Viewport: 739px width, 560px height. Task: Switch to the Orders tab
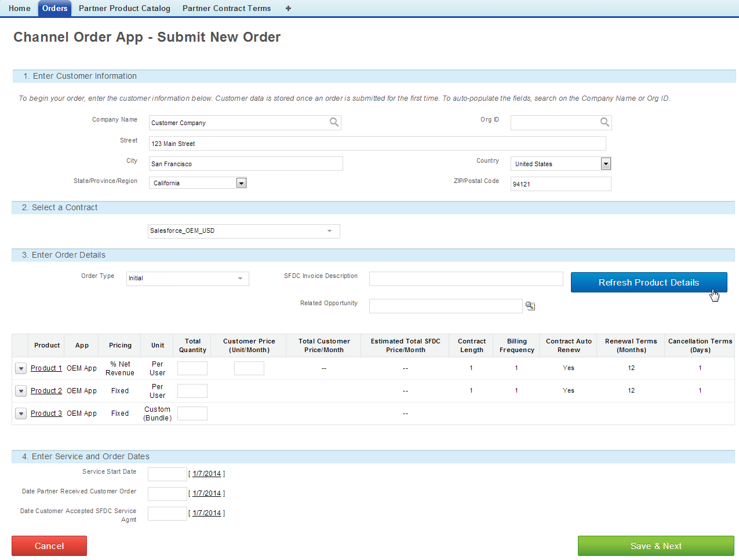tap(55, 8)
